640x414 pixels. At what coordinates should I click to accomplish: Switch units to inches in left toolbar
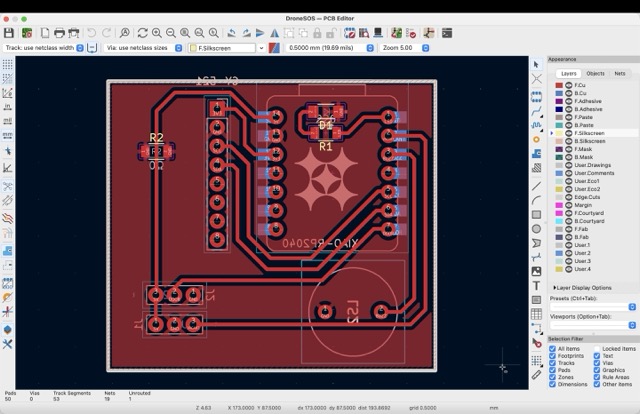tap(7, 107)
